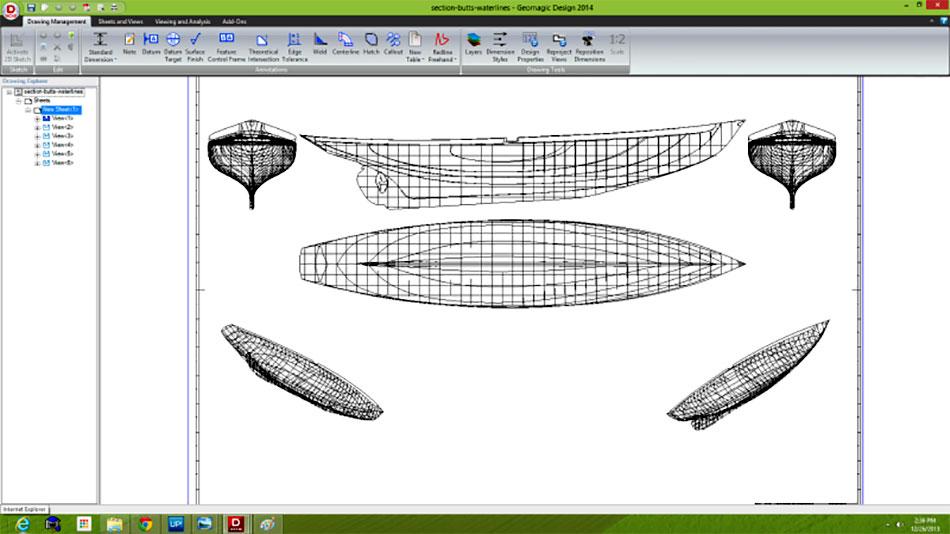Image resolution: width=950 pixels, height=534 pixels.
Task: Pick the Edge Tolerance tool
Action: pyautogui.click(x=295, y=45)
